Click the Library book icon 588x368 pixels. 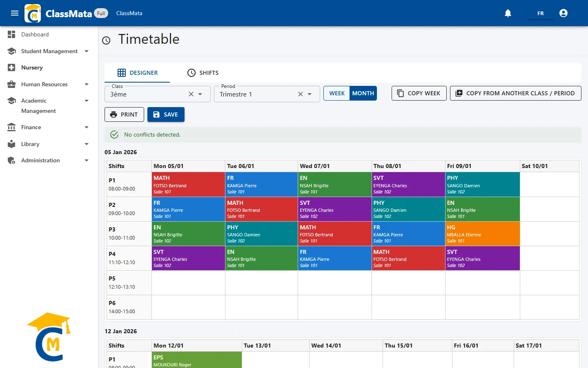(x=11, y=144)
